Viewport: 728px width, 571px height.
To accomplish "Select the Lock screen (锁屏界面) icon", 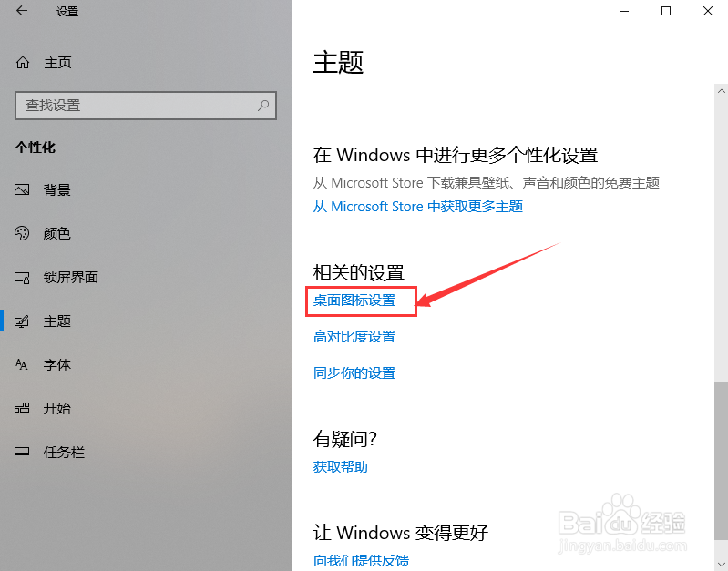I will (x=22, y=278).
